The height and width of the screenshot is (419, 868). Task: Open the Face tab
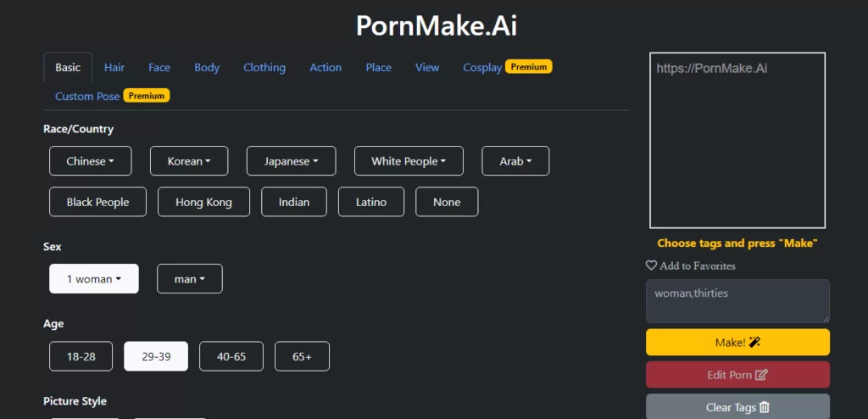coord(159,67)
